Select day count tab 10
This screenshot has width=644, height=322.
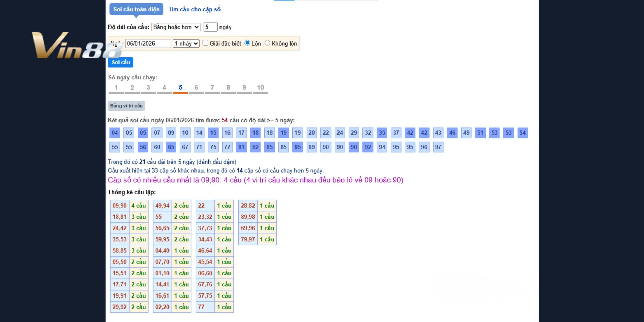(x=260, y=88)
